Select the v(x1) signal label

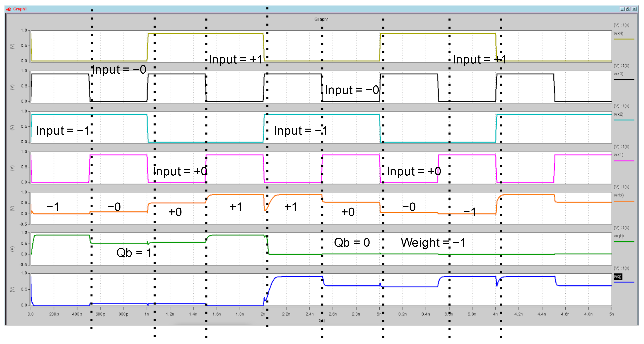tap(618, 155)
